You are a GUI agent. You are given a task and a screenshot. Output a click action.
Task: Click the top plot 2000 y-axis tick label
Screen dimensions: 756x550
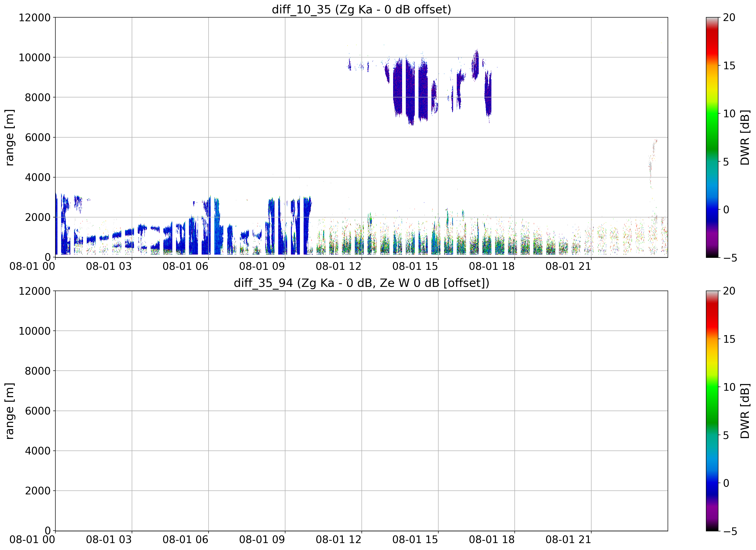[38, 217]
